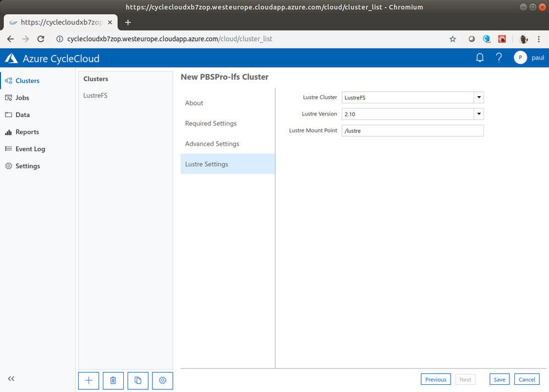The image size is (549, 392).
Task: Click the Clusters panel heading
Action: (96, 79)
